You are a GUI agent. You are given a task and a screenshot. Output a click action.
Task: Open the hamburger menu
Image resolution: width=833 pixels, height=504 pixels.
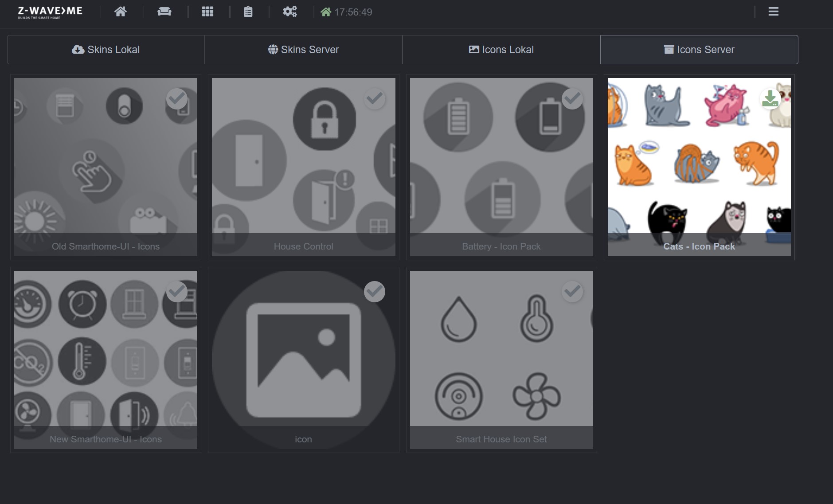(x=773, y=12)
